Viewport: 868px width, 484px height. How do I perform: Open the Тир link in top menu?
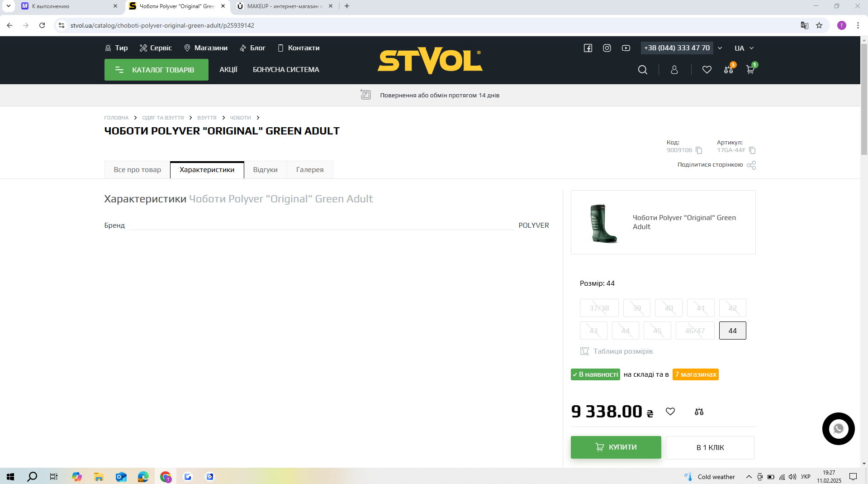(116, 48)
